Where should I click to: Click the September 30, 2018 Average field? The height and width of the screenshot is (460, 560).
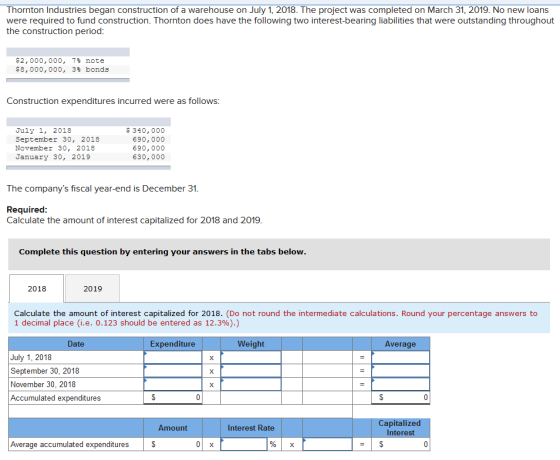pos(400,371)
